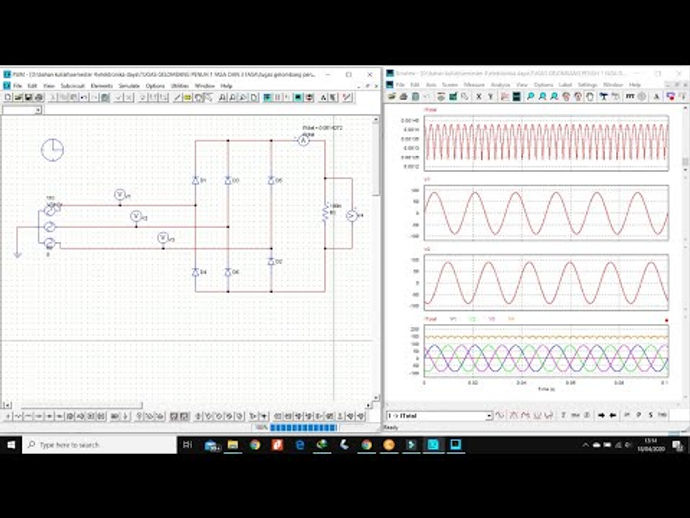Click the Save icon in PSIM toolbar
The image size is (690, 518).
point(28,97)
